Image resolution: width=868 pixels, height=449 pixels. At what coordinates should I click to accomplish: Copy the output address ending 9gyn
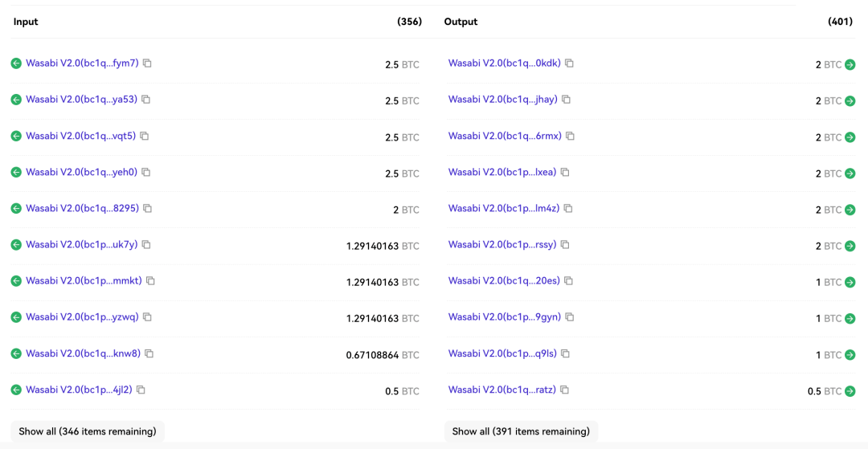[570, 316]
